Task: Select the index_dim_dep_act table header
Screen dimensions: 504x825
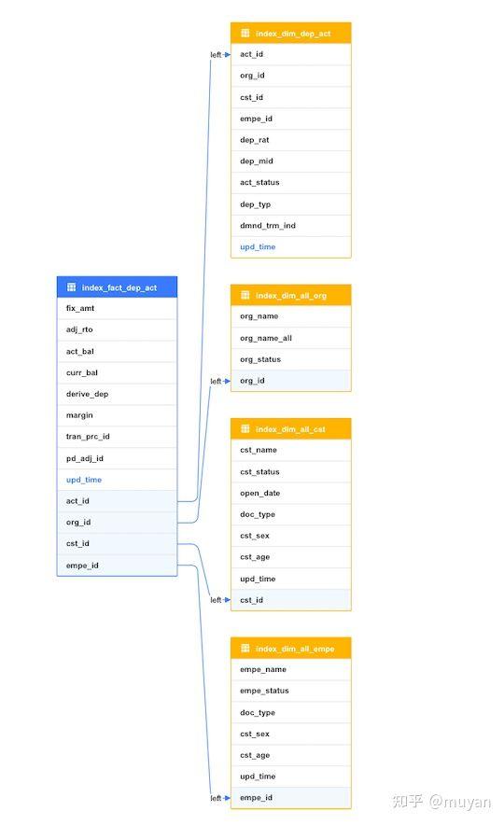Action: (x=291, y=34)
